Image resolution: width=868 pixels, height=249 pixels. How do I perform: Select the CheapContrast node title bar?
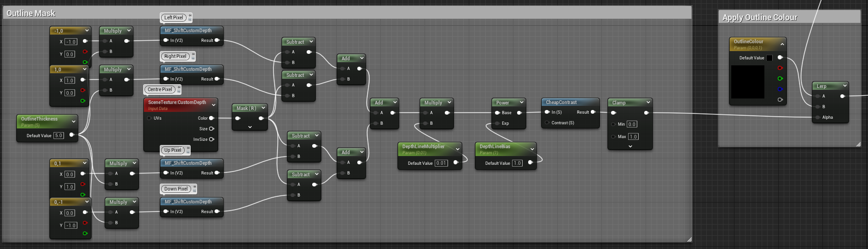[x=571, y=102]
